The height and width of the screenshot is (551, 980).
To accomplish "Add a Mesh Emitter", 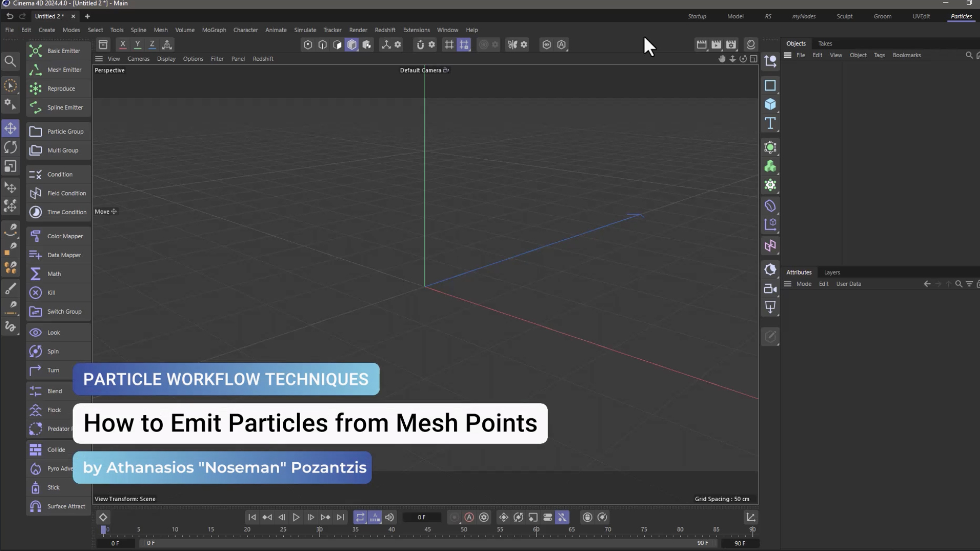I will coord(59,70).
